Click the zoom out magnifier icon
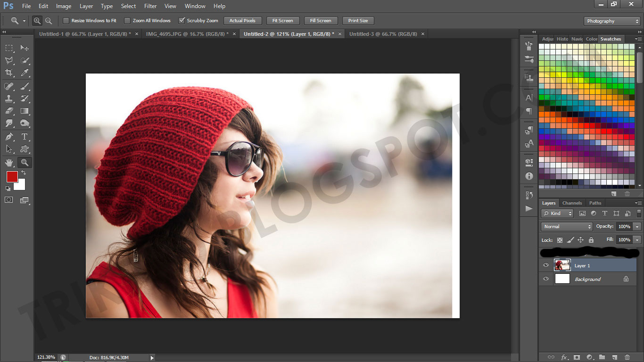644x362 pixels. [49, 21]
